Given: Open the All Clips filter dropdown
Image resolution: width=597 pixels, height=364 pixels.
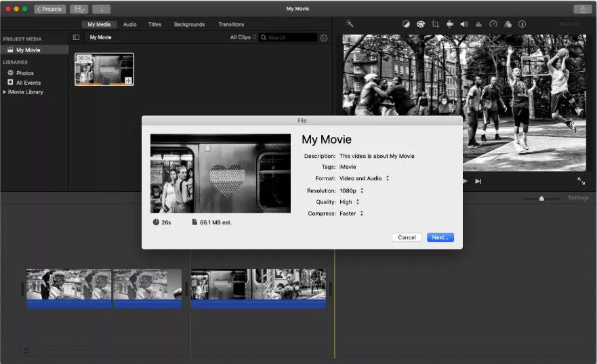Looking at the screenshot, I should 243,37.
